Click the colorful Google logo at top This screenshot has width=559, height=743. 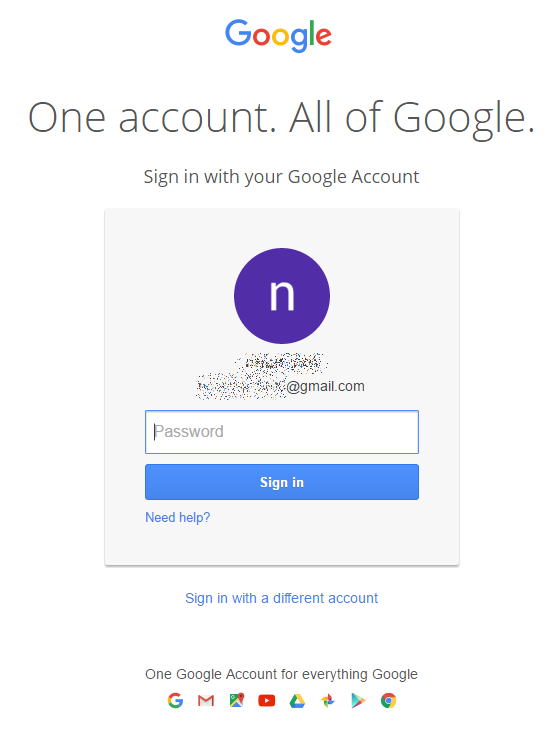[279, 35]
